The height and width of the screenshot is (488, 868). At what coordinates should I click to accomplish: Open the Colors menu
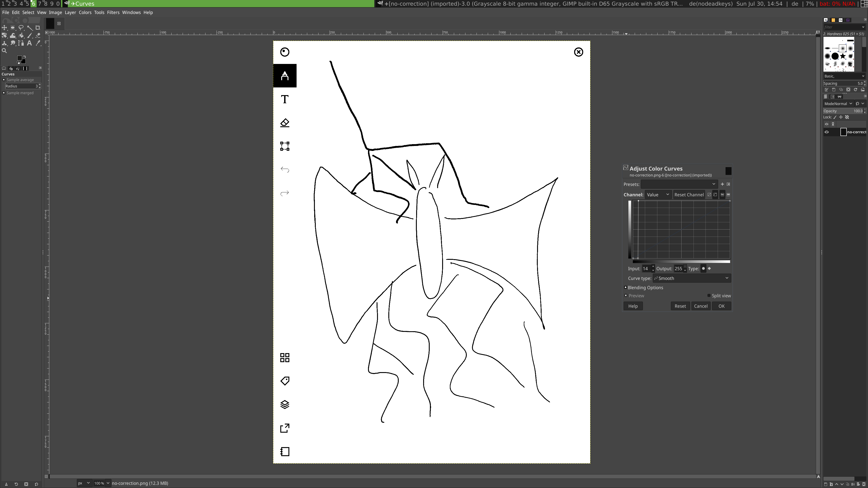[85, 12]
